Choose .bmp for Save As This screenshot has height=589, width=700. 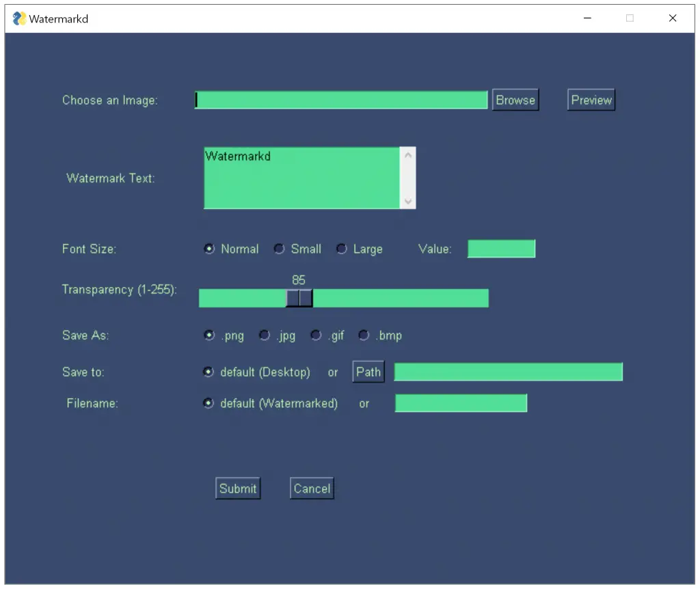(364, 335)
